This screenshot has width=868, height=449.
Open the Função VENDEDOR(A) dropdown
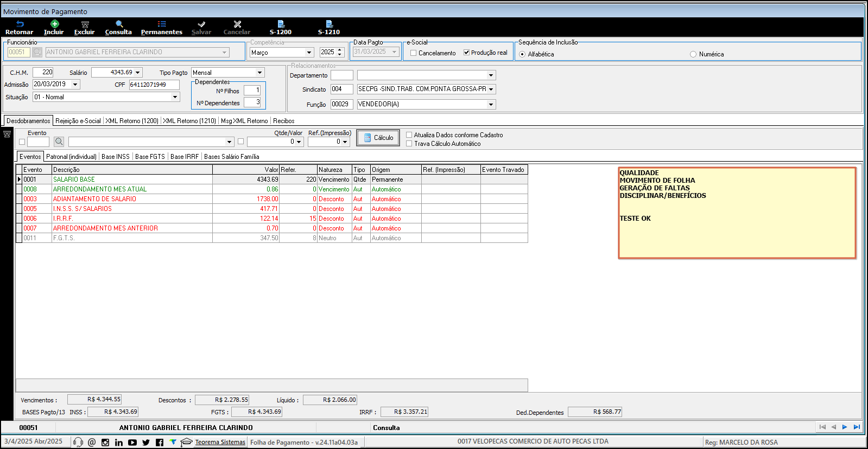[x=491, y=105]
